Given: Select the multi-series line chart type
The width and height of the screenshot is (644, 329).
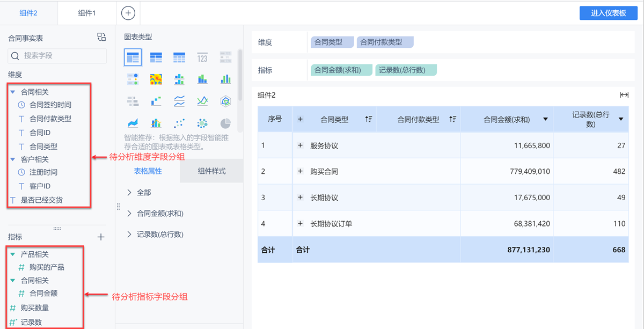Looking at the screenshot, I should tap(202, 101).
